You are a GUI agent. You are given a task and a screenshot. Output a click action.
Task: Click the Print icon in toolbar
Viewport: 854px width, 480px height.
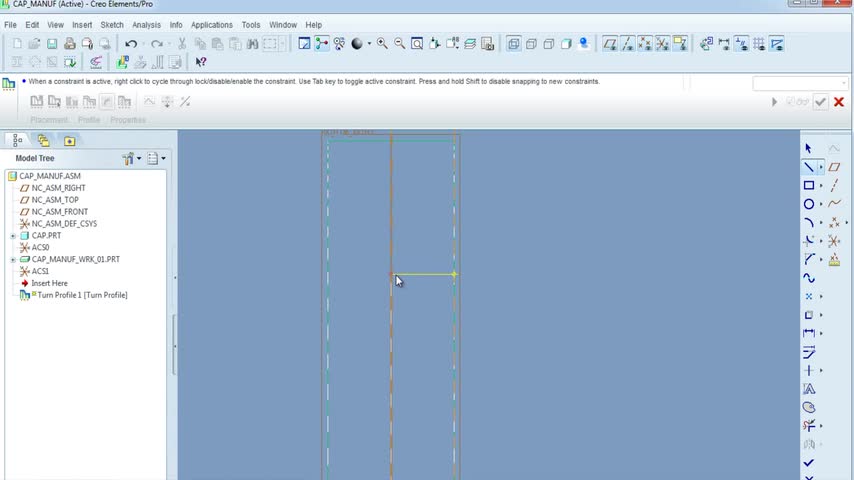[70, 44]
